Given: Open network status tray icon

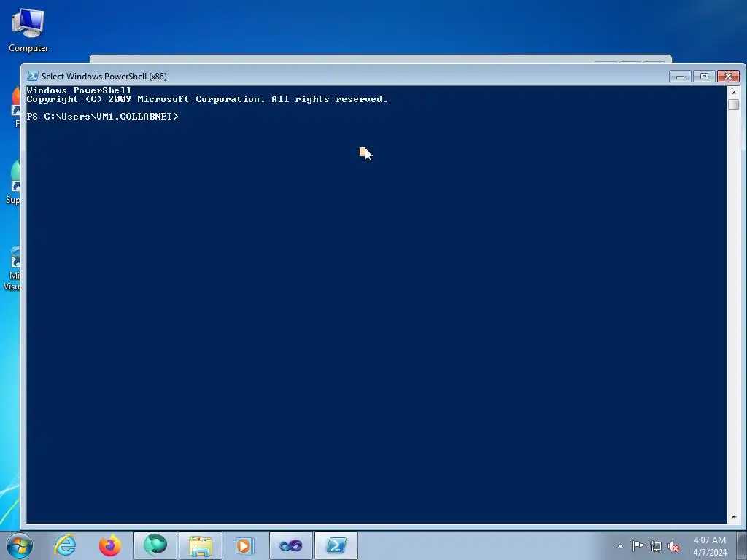Looking at the screenshot, I should 656,546.
